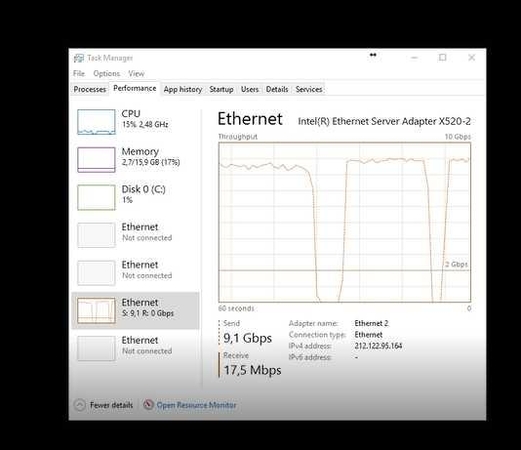The image size is (521, 450).
Task: Click the Adapter name value Ethernet 2
Action: point(371,323)
